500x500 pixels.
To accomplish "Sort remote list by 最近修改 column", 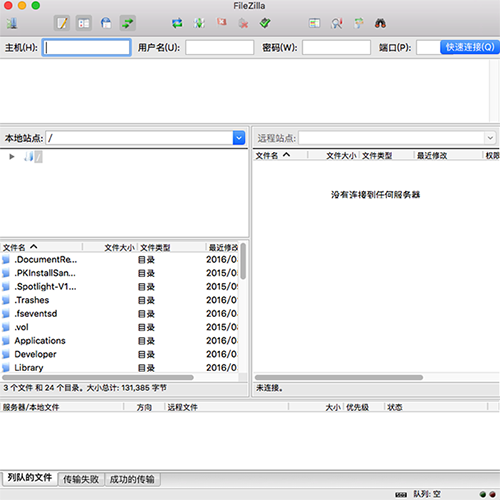I will (449, 155).
